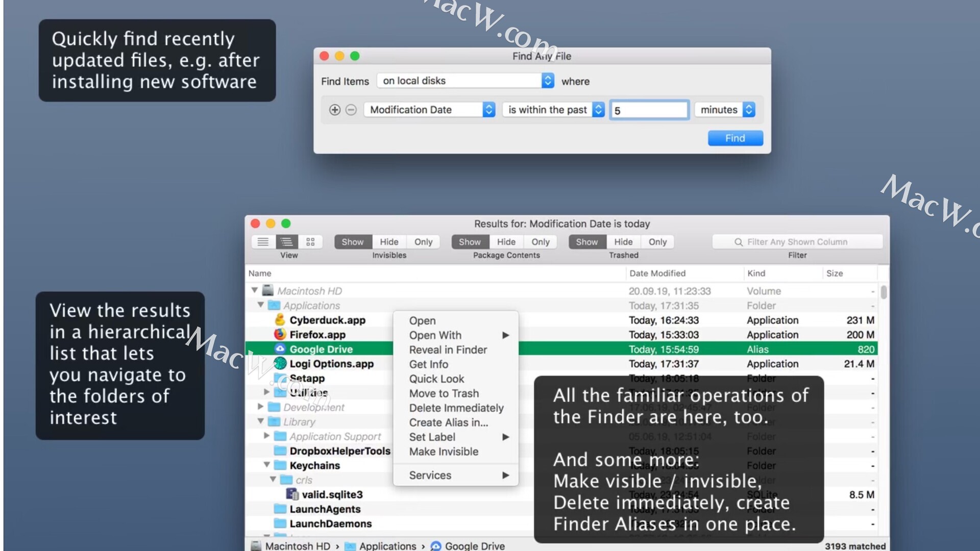Click the Cyberduck.app icon
The height and width of the screenshot is (551, 980).
(280, 320)
